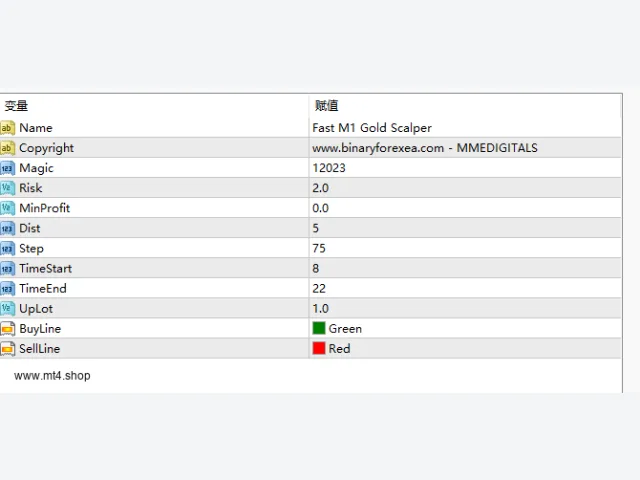
Task: Click the integer icon beside Dist
Action: click(x=7, y=228)
